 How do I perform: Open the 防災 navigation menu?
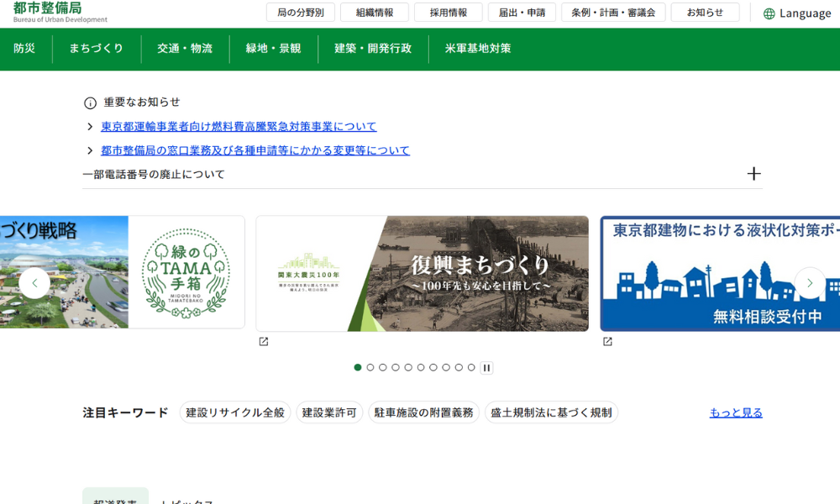(24, 49)
